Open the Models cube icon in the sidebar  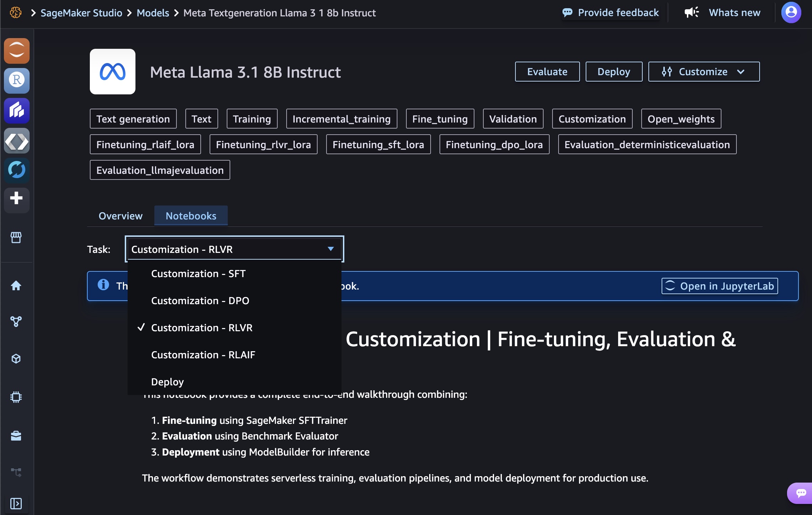click(16, 359)
